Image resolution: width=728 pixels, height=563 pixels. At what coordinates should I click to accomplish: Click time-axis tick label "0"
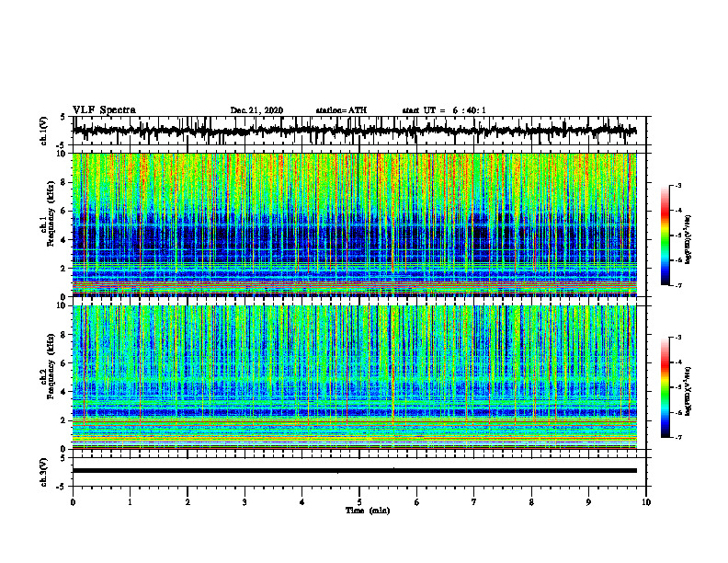(x=73, y=502)
